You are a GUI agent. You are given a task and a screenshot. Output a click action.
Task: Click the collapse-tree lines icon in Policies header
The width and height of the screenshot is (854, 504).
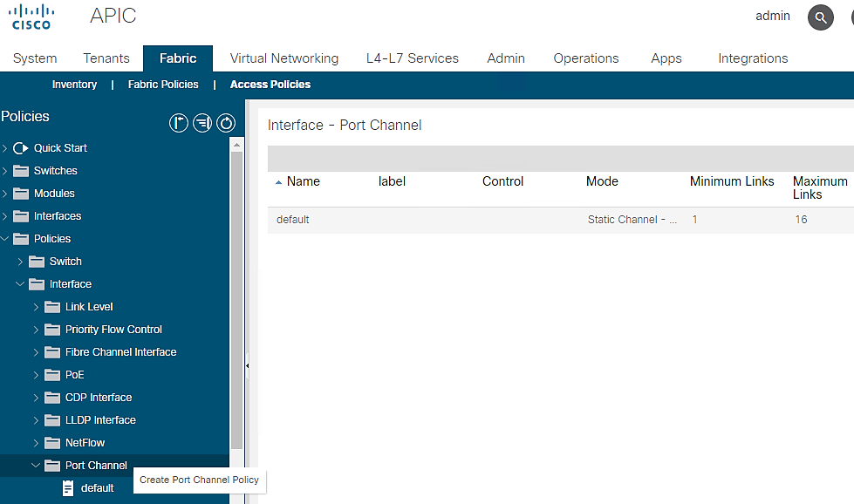point(202,124)
